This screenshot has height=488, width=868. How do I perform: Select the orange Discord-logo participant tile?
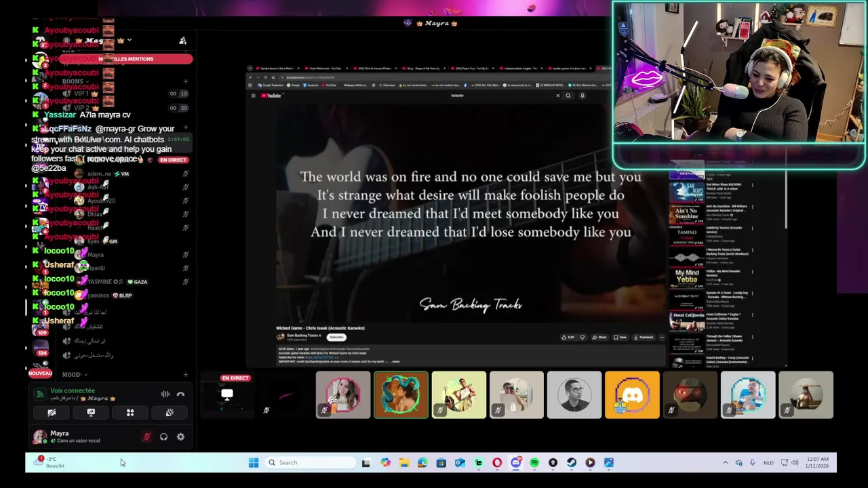632,395
